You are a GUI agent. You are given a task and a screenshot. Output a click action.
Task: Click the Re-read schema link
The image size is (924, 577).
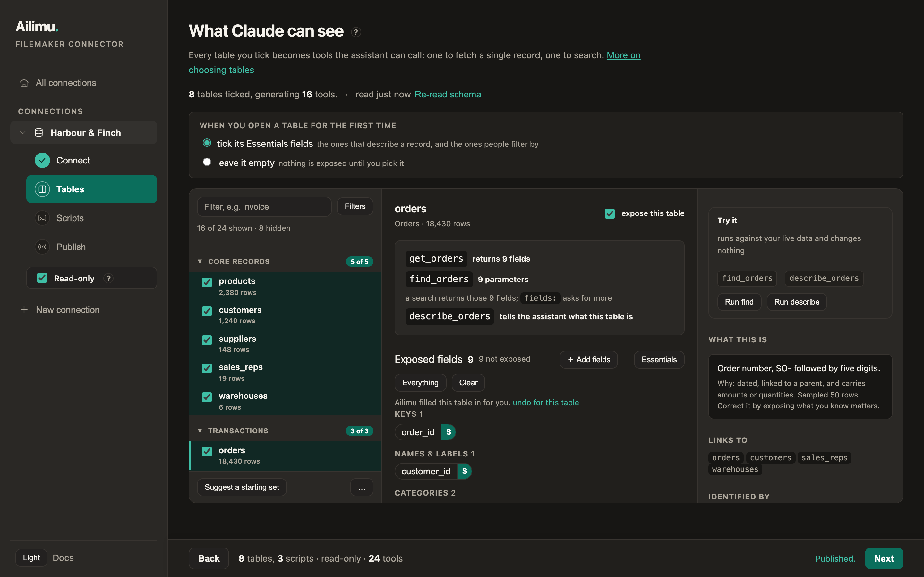pyautogui.click(x=448, y=94)
